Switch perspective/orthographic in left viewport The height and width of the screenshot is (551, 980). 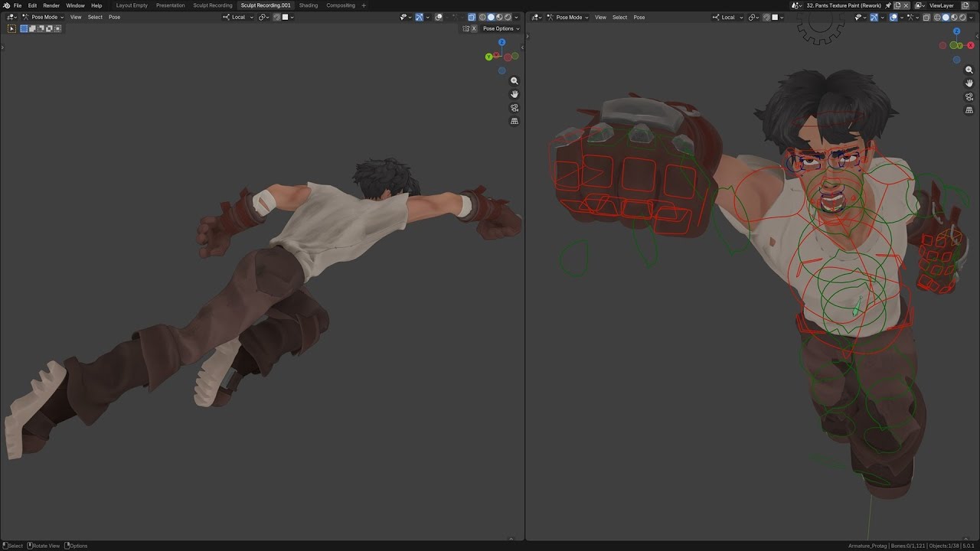pos(514,121)
